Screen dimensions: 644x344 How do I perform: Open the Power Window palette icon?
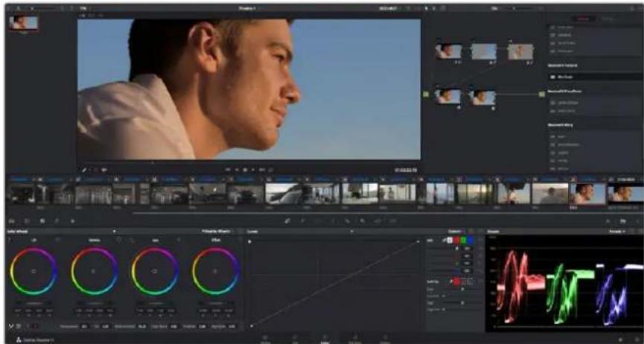(317, 221)
